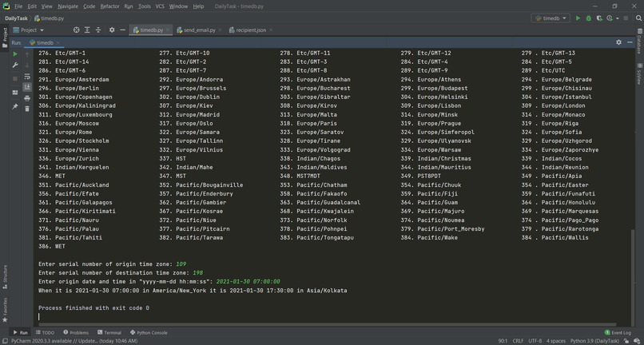Toggle the Favorites tool window stripe
644x345 pixels.
[5, 311]
